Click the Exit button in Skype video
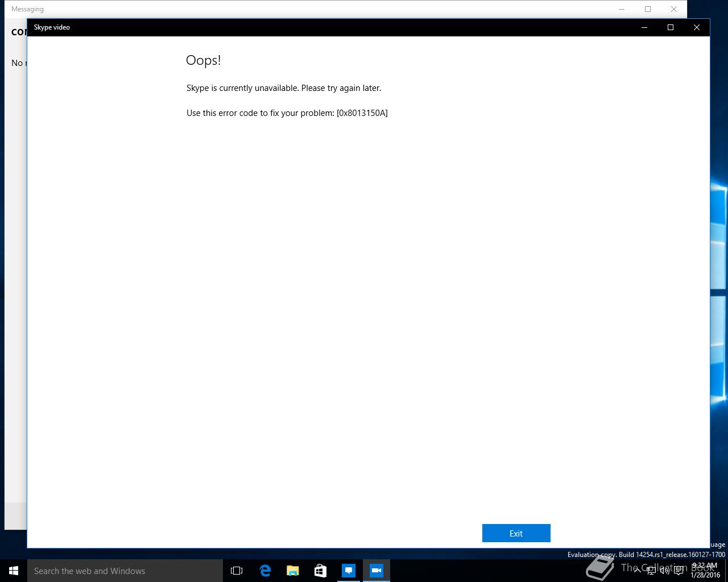Image resolution: width=728 pixels, height=582 pixels. tap(516, 533)
